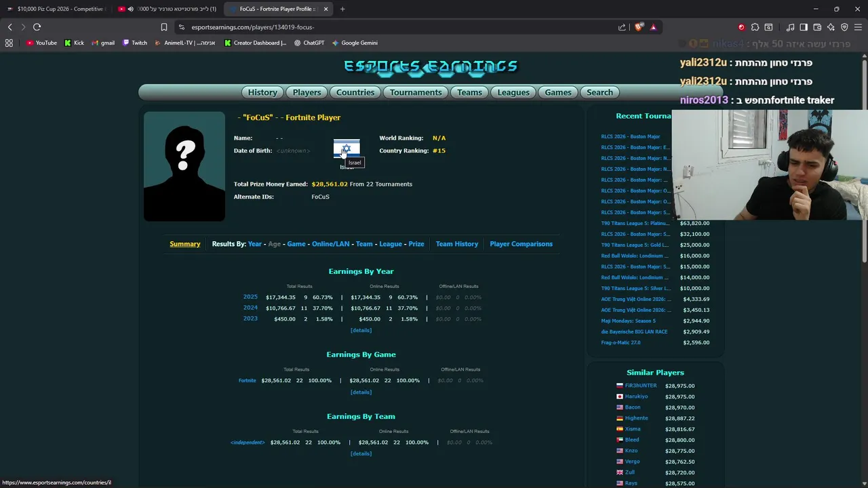Toggle the browser sidebar panel icon
868x488 pixels.
click(x=804, y=27)
